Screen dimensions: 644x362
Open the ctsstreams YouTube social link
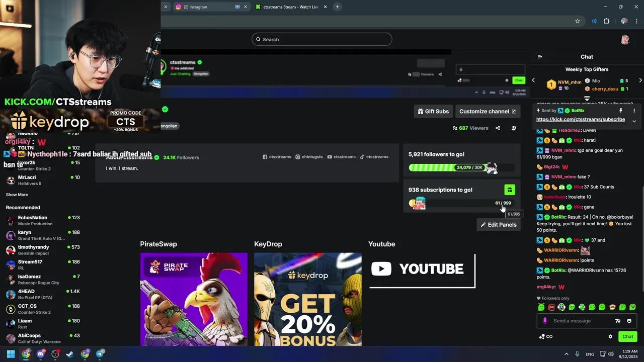[x=341, y=157]
